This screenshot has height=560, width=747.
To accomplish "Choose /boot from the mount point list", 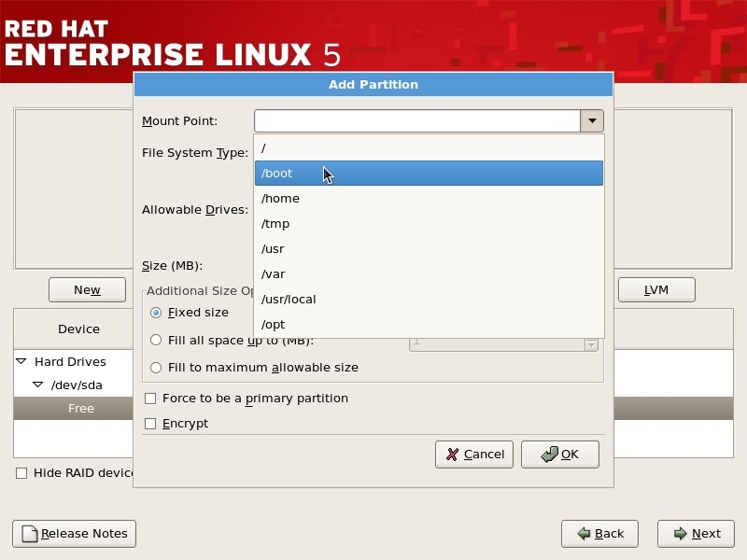I will [x=429, y=174].
